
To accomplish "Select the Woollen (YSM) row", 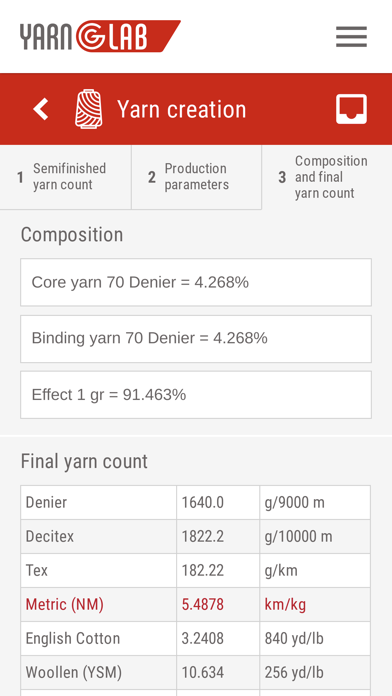I will 195,672.
